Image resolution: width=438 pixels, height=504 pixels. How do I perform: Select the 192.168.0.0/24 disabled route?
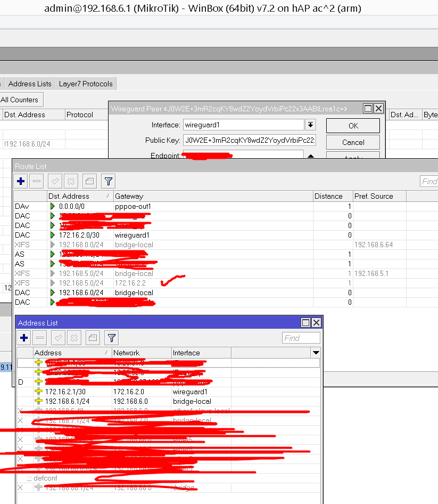click(x=81, y=245)
